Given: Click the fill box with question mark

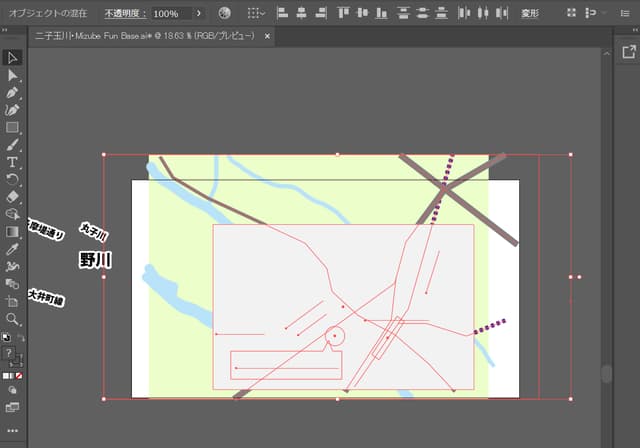Looking at the screenshot, I should click(9, 353).
